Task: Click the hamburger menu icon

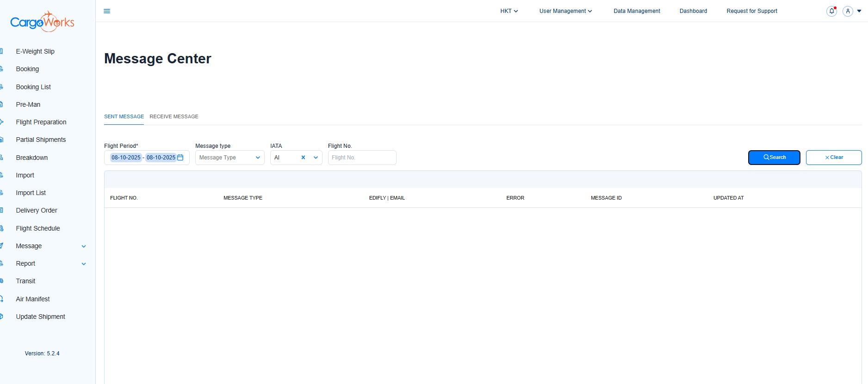Action: tap(107, 11)
